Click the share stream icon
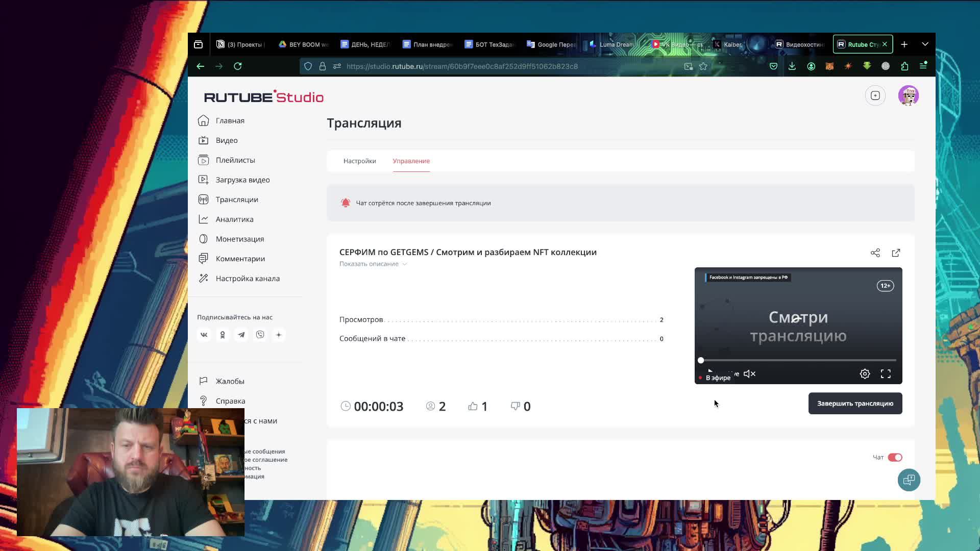The width and height of the screenshot is (980, 551). [875, 253]
